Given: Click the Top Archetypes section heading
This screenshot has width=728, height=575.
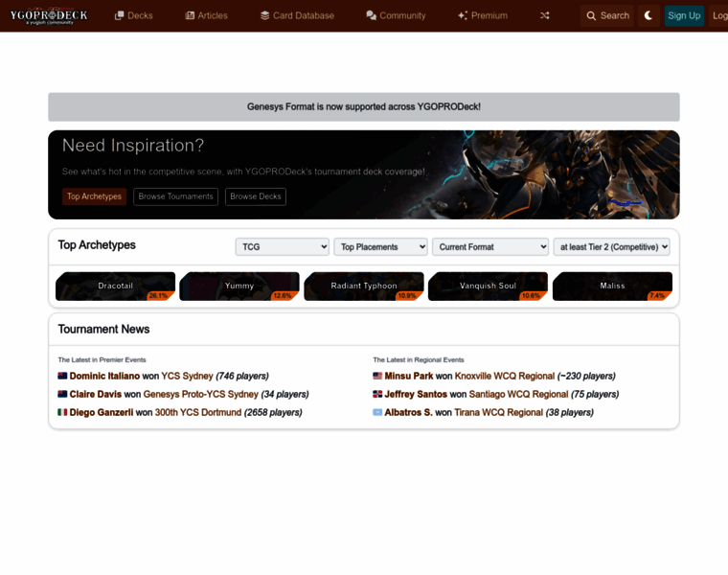Looking at the screenshot, I should pos(97,245).
